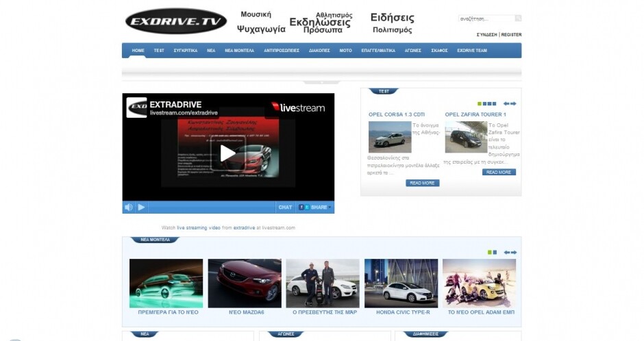
Task: Click the Opel Zafira Tourer thumbnail image
Action: [466, 137]
